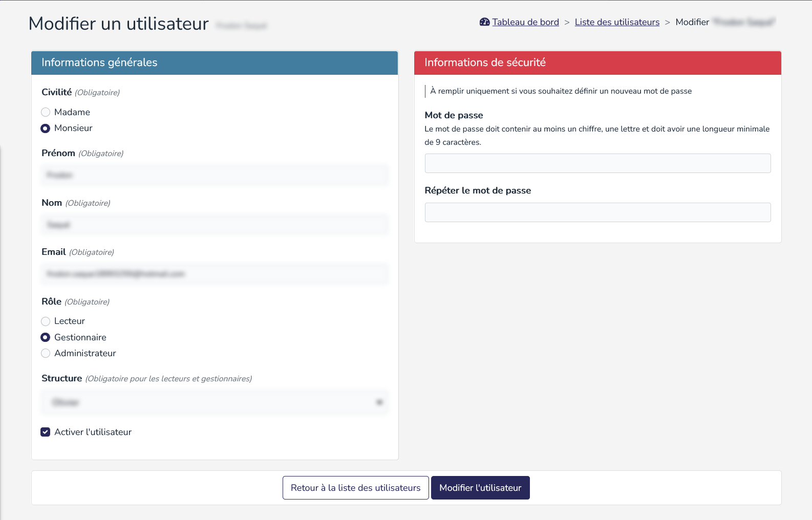Click the Email address field
812x520 pixels.
(215, 274)
